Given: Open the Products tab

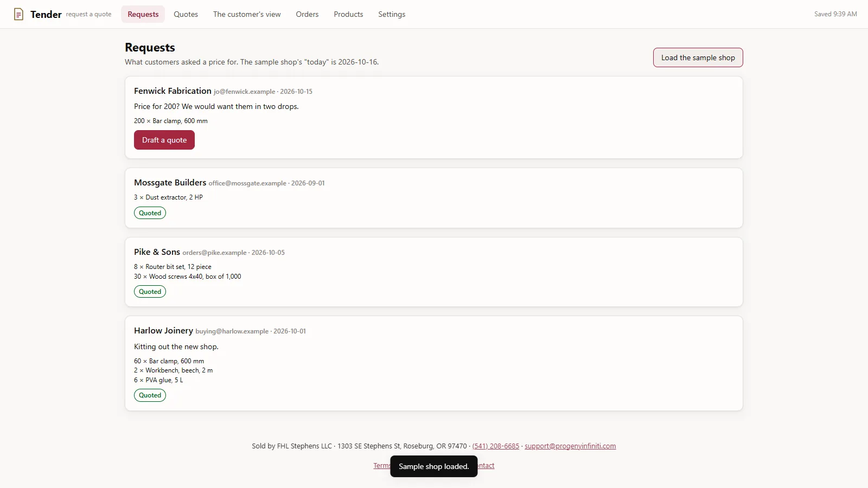Looking at the screenshot, I should point(348,14).
